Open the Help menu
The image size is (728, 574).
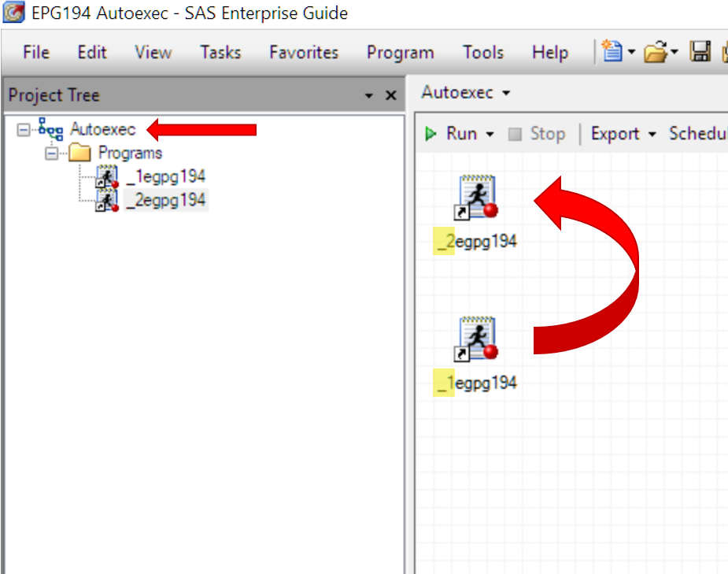pos(549,52)
